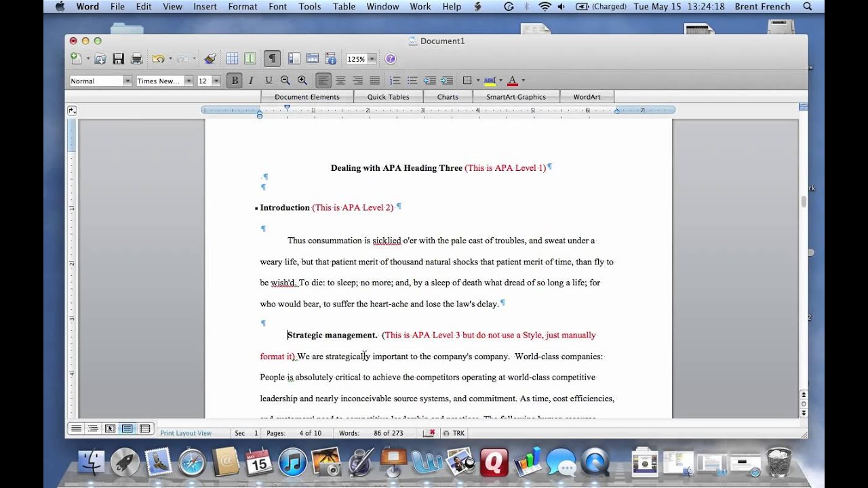Open iTunes from the Dock
This screenshot has width=868, height=488.
point(292,463)
